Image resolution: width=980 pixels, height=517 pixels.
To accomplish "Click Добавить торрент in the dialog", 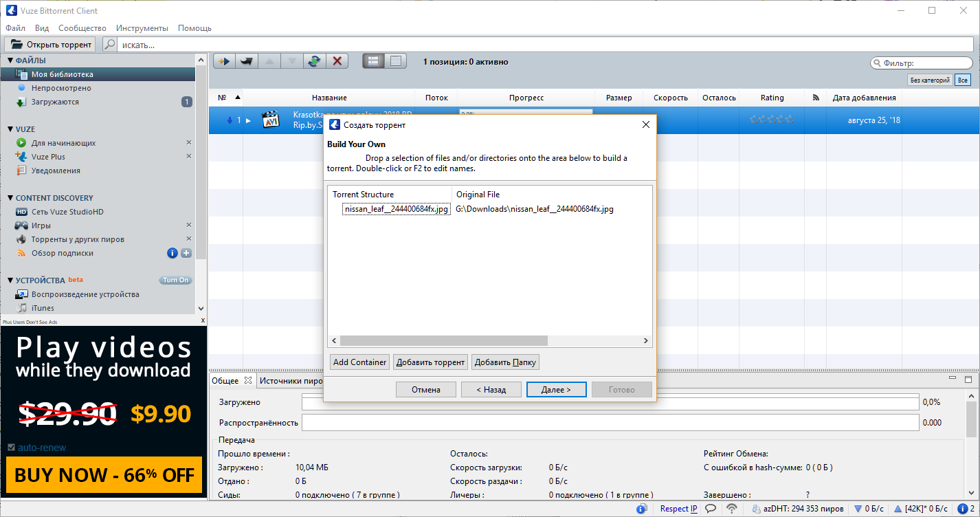I will [430, 362].
